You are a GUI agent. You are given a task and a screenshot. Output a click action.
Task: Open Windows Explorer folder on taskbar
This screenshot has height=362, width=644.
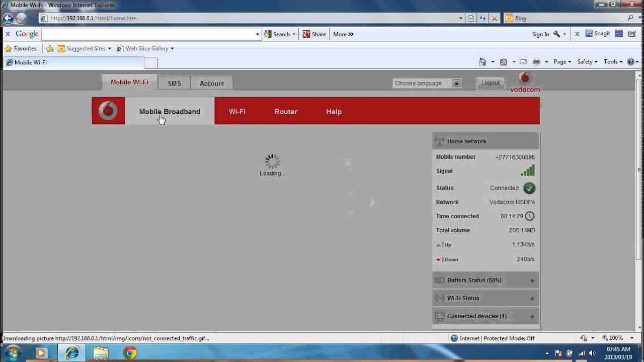pyautogui.click(x=101, y=353)
